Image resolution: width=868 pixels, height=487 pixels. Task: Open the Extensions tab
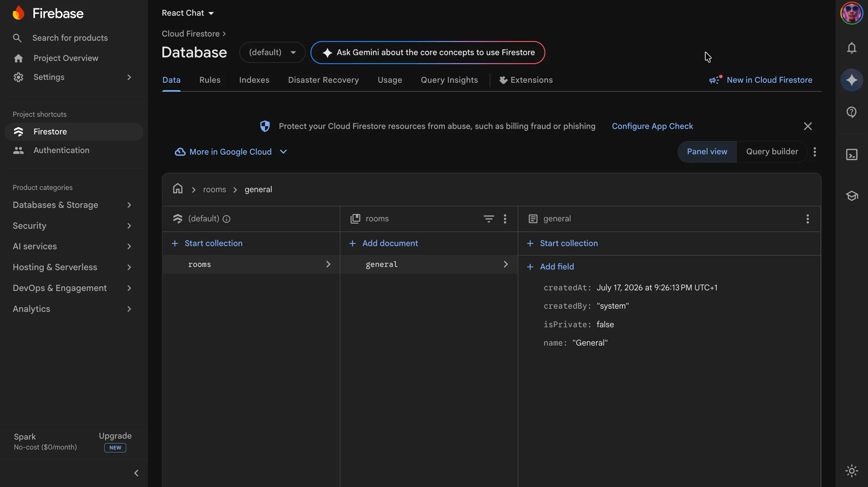[x=526, y=80]
